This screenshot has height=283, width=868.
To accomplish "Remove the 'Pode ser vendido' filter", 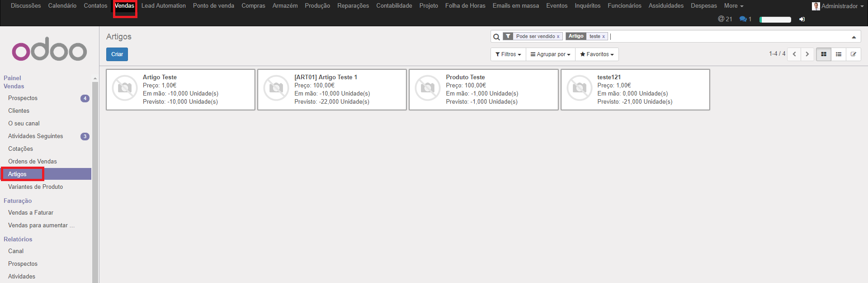I will click(x=558, y=37).
